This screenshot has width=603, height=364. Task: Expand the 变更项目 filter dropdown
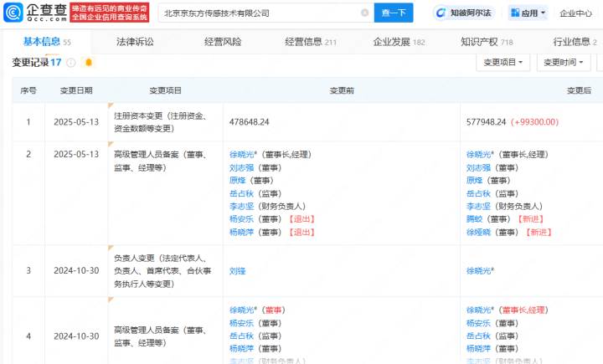pyautogui.click(x=503, y=62)
